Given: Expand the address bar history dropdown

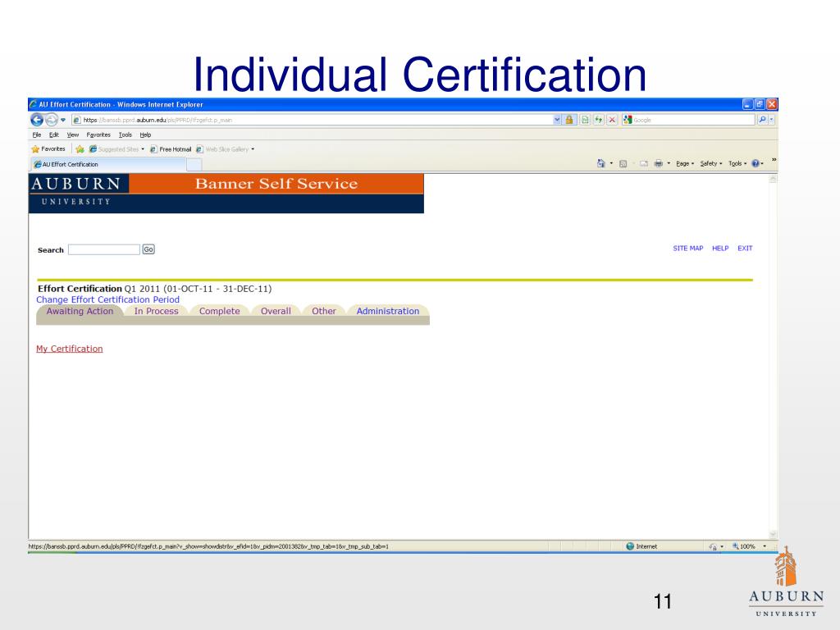Looking at the screenshot, I should click(557, 120).
